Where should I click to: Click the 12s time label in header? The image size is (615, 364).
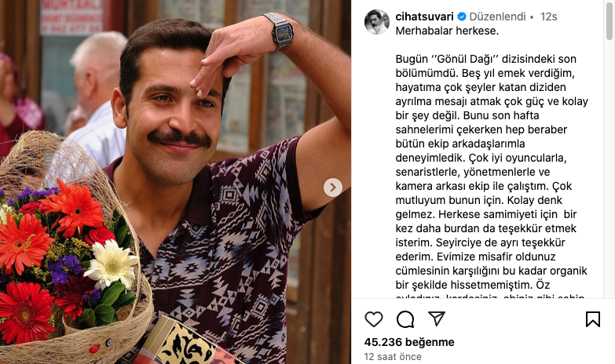(548, 16)
